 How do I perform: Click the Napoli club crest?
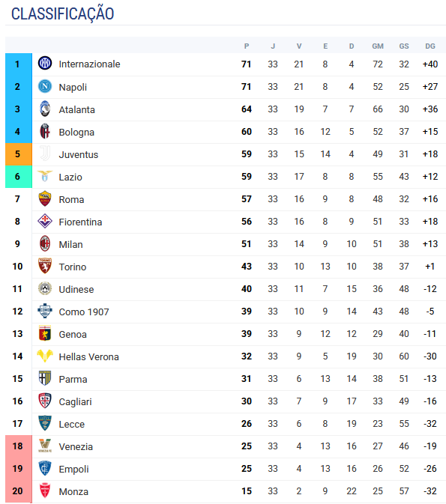click(x=45, y=86)
